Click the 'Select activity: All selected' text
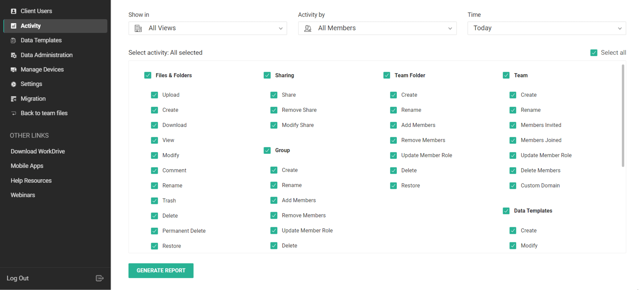644x290 pixels. pos(165,53)
